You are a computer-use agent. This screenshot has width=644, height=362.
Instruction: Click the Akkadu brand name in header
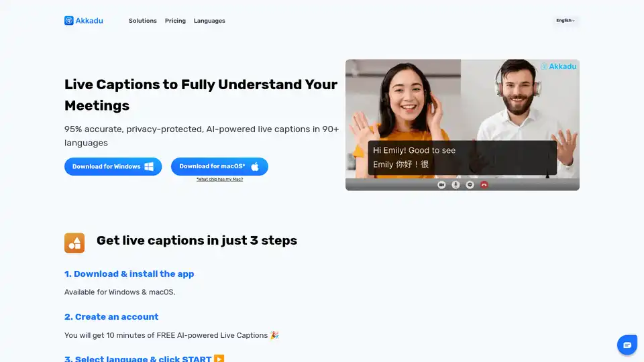pos(89,21)
